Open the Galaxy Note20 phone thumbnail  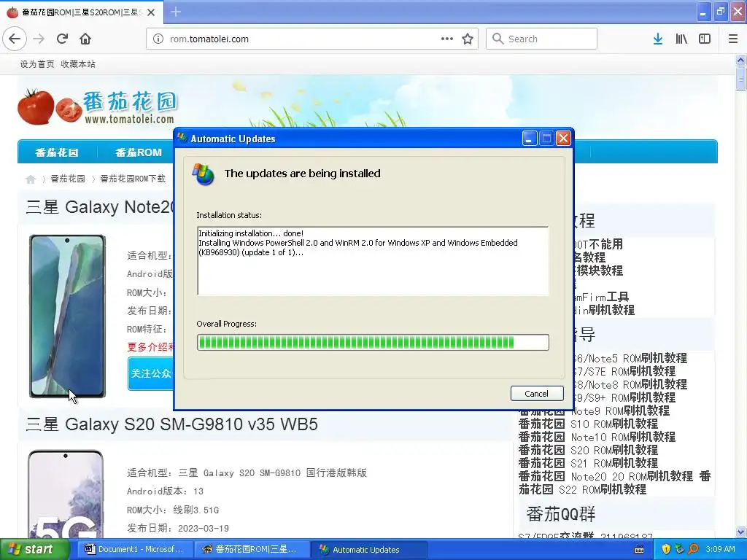(x=67, y=316)
